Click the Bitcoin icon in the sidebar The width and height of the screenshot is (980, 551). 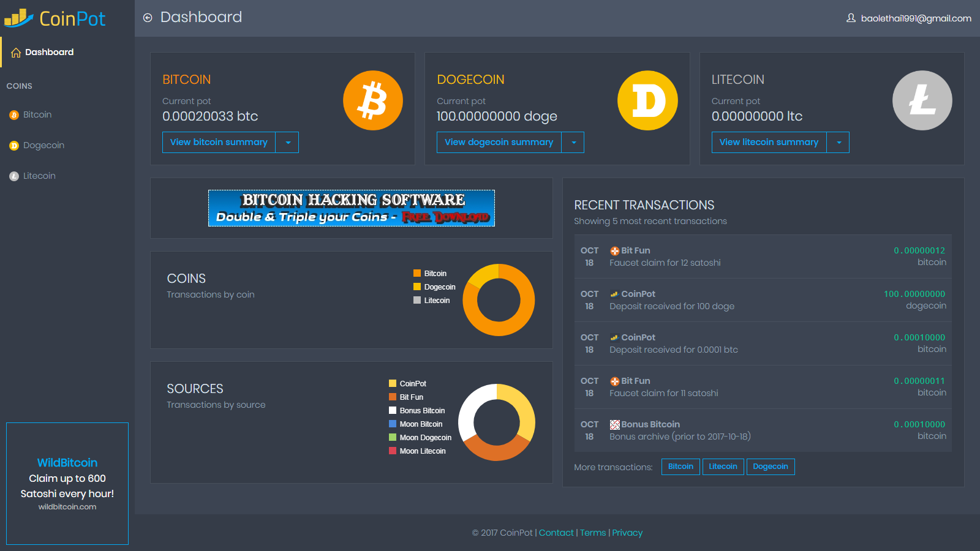pyautogui.click(x=14, y=115)
